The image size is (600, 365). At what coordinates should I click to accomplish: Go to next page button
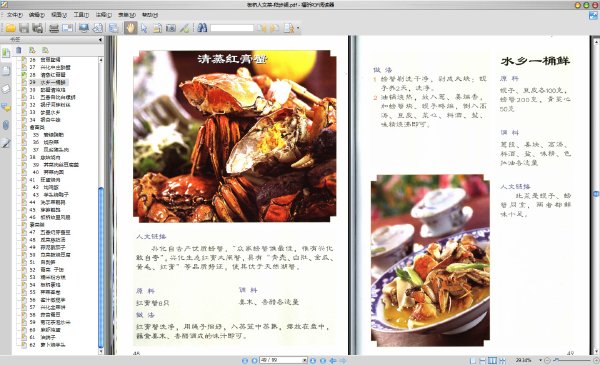pos(313,360)
